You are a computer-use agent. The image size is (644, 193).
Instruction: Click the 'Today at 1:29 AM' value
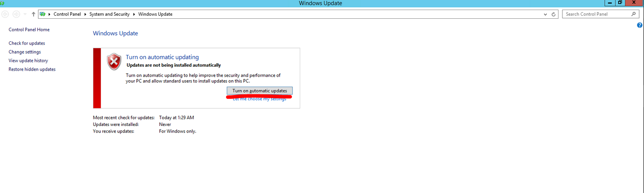click(177, 118)
